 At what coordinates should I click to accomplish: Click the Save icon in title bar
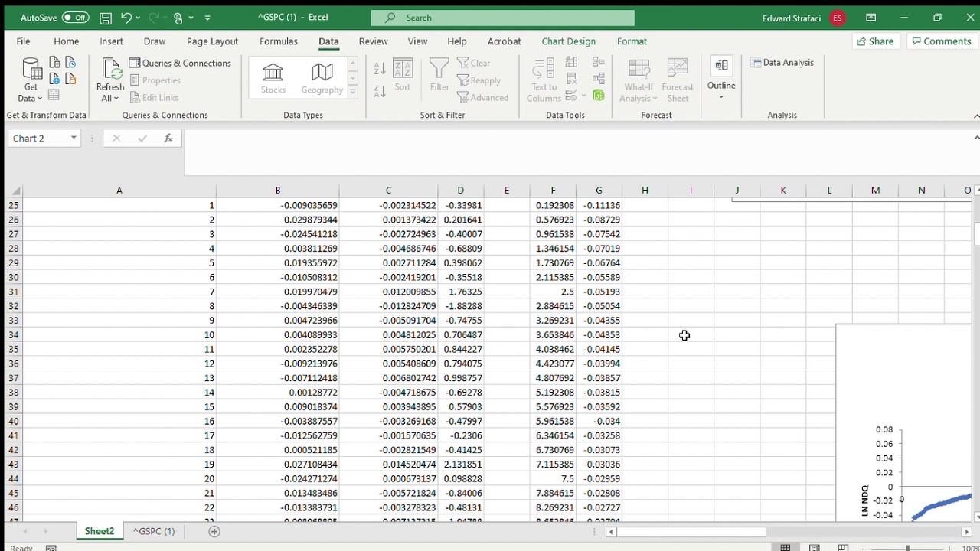click(106, 18)
